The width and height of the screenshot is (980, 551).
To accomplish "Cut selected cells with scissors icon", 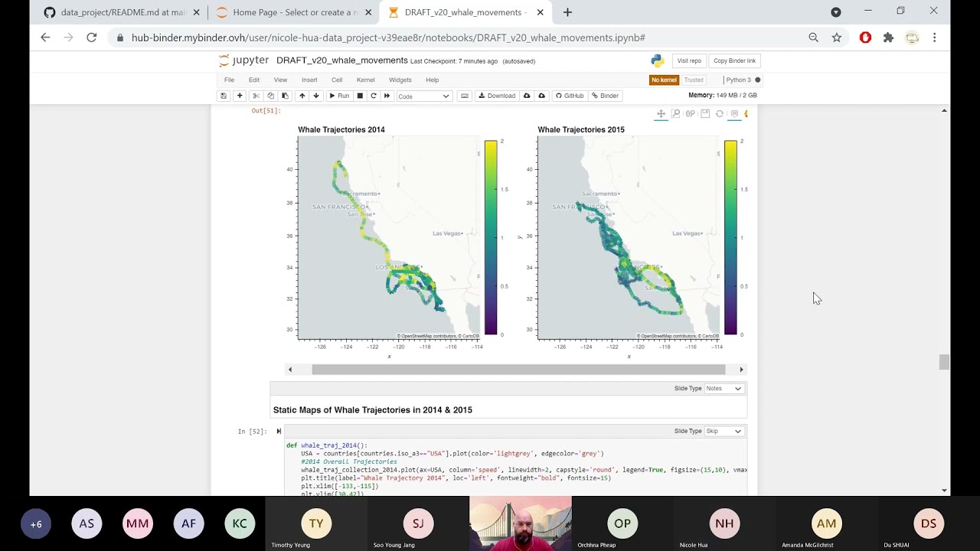I will (256, 96).
